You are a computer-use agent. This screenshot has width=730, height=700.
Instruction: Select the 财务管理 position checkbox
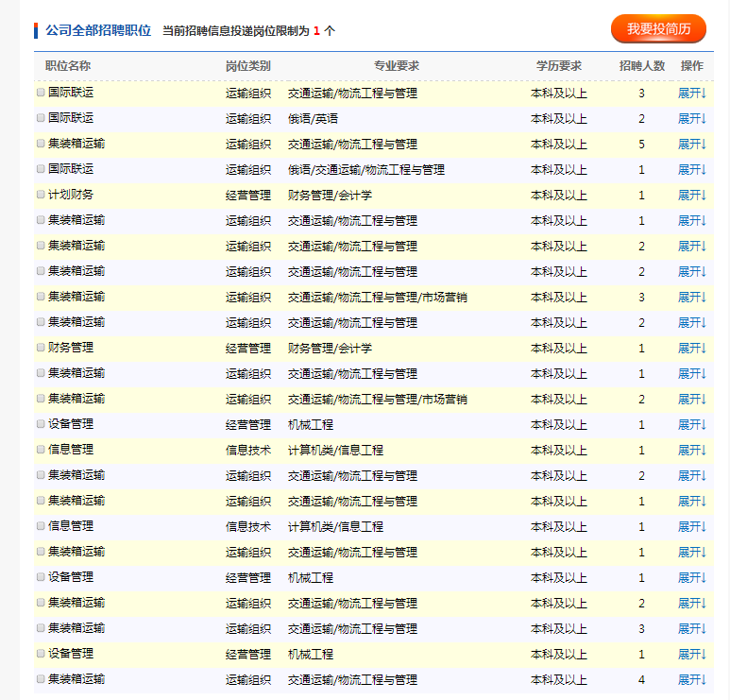41,348
